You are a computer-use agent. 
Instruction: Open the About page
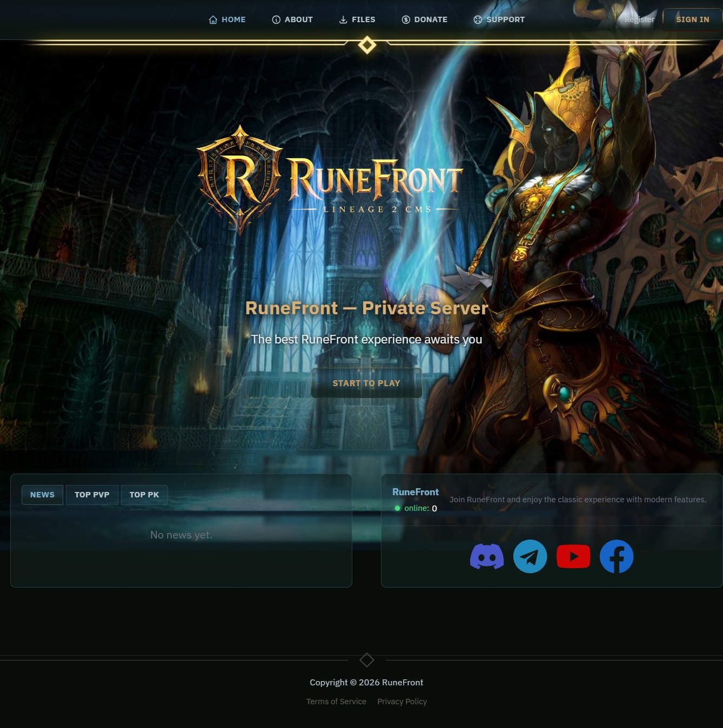tap(292, 19)
